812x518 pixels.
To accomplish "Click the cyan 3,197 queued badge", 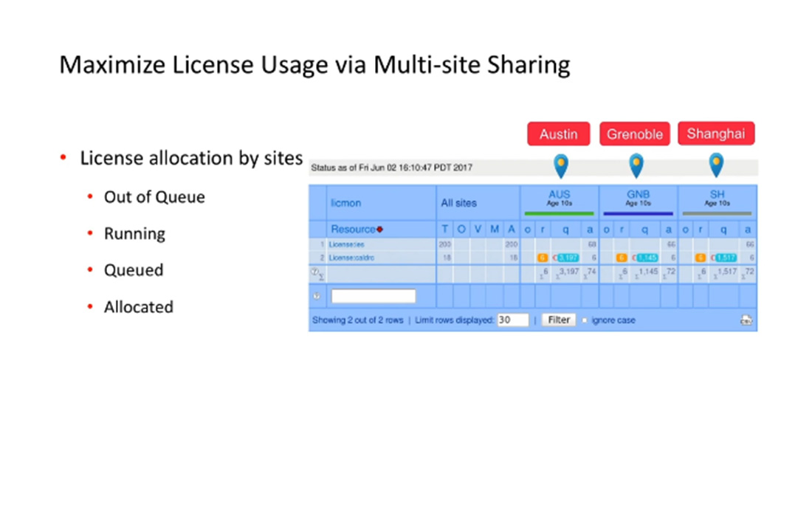I will click(568, 258).
